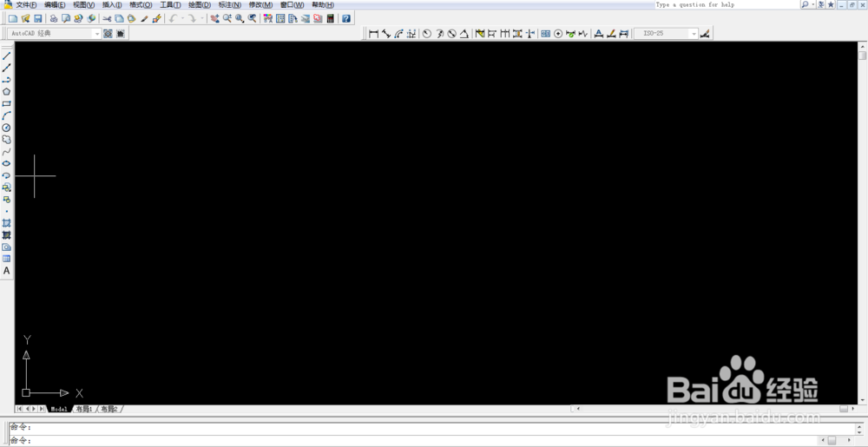Select the Diameter dimension tool
Viewport: 868px width, 447px height.
pyautogui.click(x=451, y=34)
